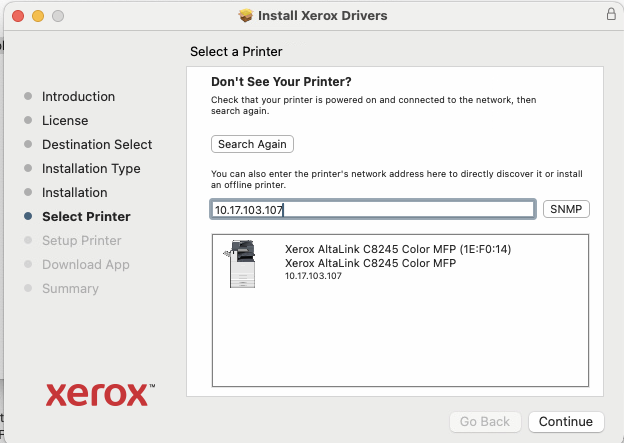624x443 pixels.
Task: Select the Download App step
Action: pyautogui.click(x=86, y=264)
